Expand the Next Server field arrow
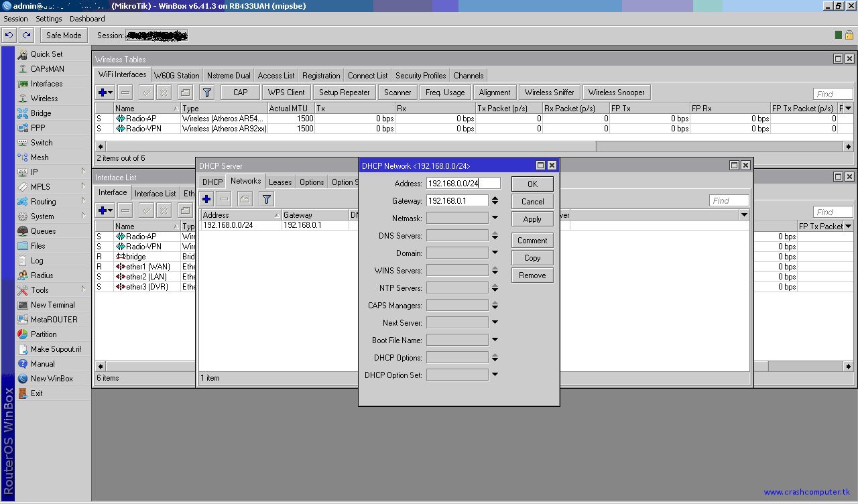Image resolution: width=858 pixels, height=504 pixels. 495,322
